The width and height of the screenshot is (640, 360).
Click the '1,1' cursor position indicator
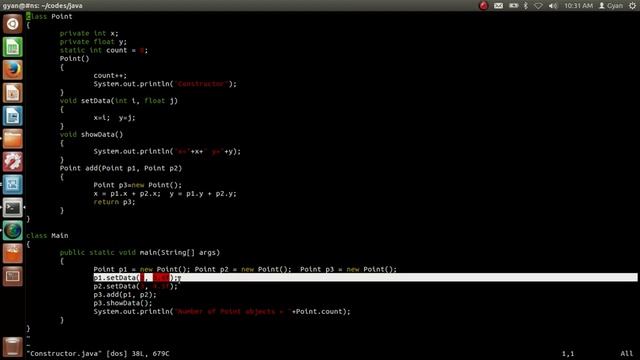[x=568, y=353]
